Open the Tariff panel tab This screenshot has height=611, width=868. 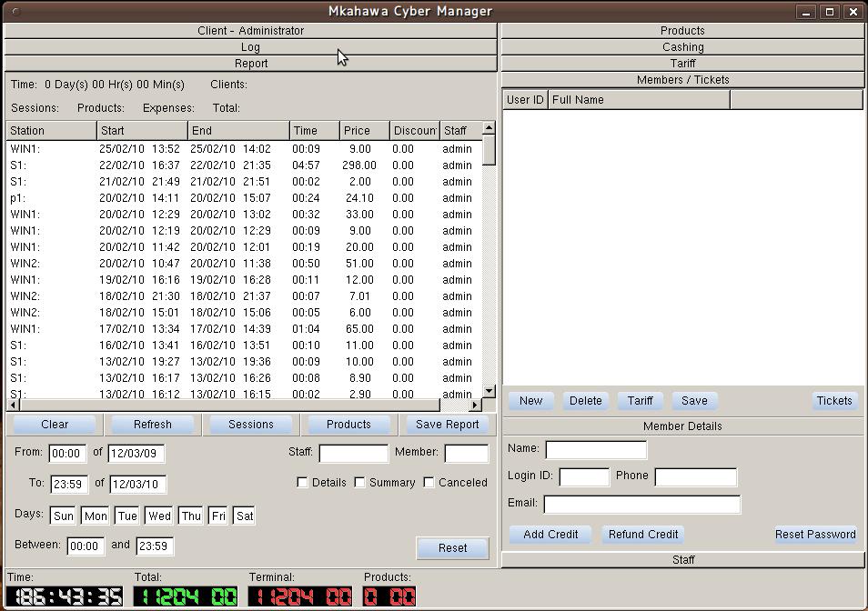click(x=682, y=63)
